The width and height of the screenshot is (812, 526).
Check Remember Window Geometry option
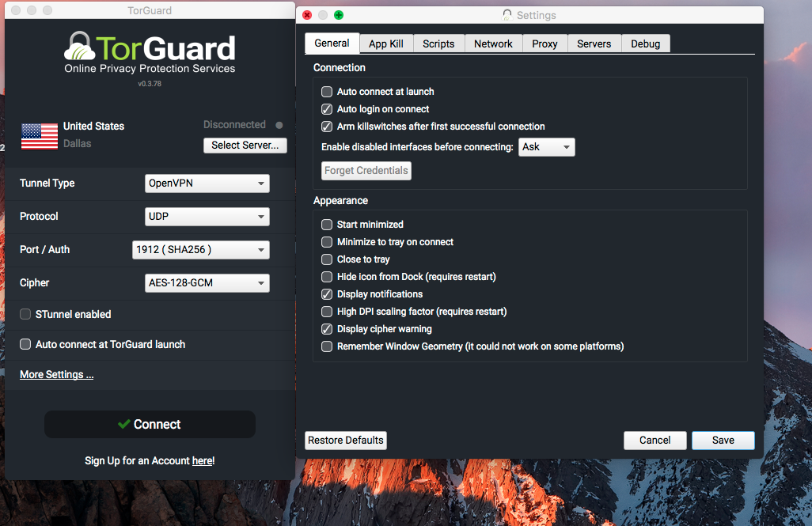pyautogui.click(x=327, y=346)
